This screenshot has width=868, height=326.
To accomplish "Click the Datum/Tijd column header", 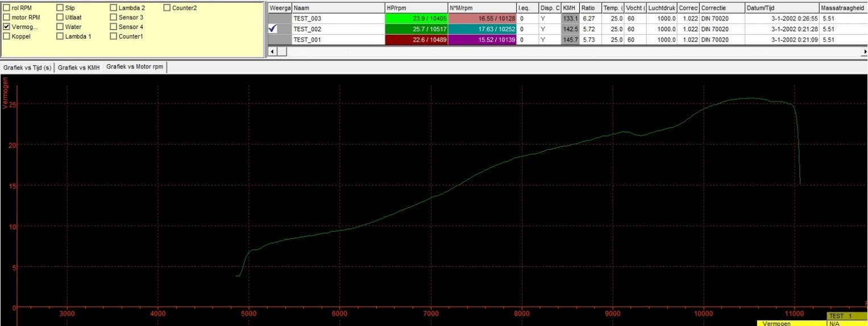I will (x=781, y=8).
